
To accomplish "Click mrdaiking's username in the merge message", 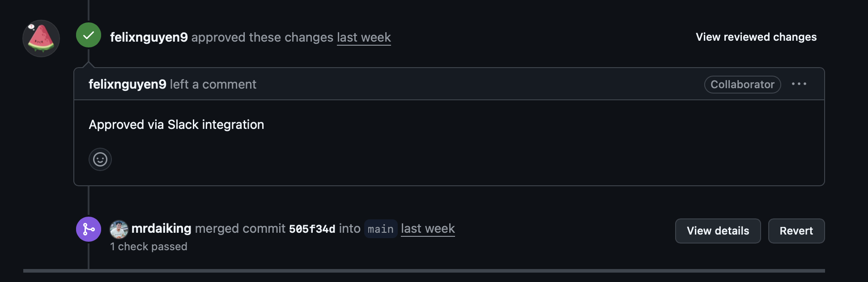I will (161, 228).
